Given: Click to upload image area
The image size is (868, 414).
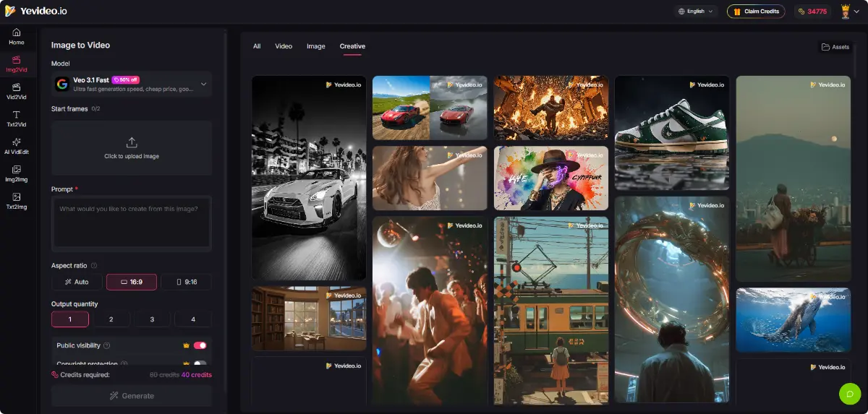Looking at the screenshot, I should [132, 148].
